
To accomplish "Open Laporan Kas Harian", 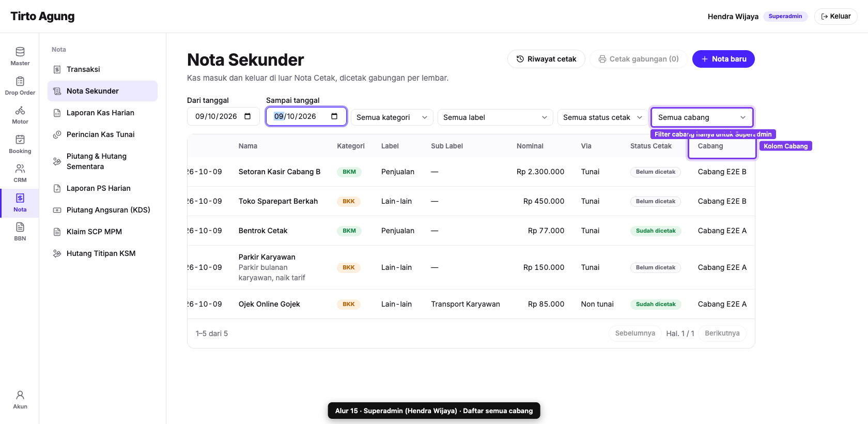I will click(x=102, y=113).
